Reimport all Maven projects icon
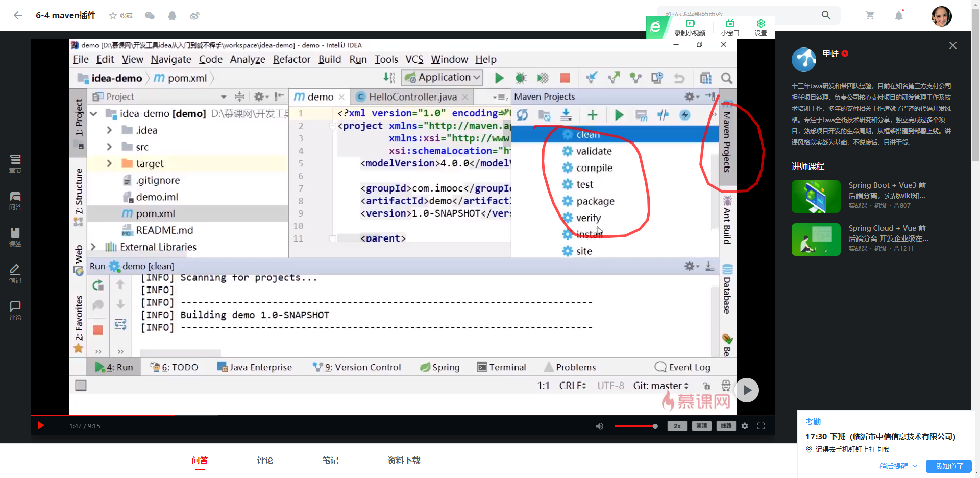The image size is (980, 478). click(x=522, y=115)
